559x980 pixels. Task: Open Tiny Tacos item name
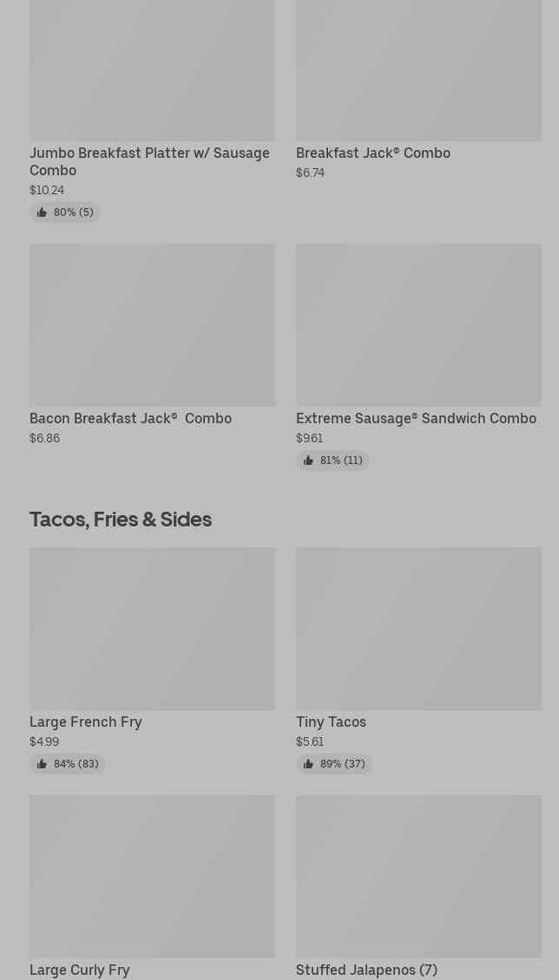331,722
